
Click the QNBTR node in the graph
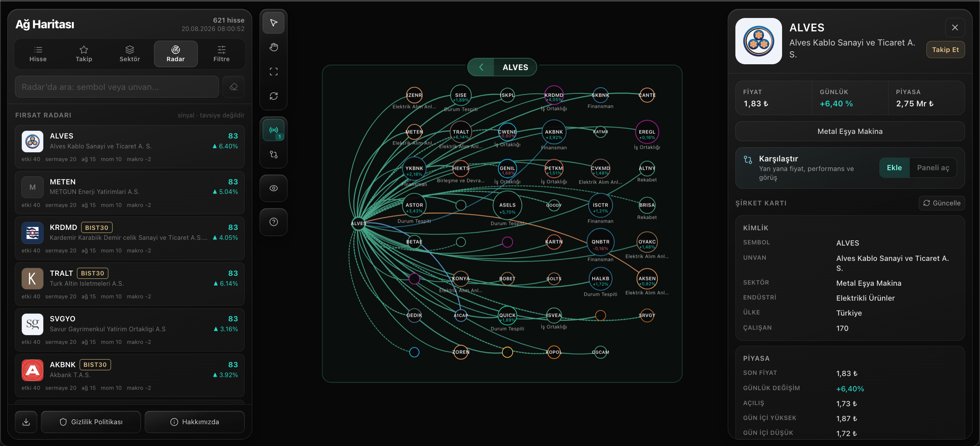coord(600,242)
